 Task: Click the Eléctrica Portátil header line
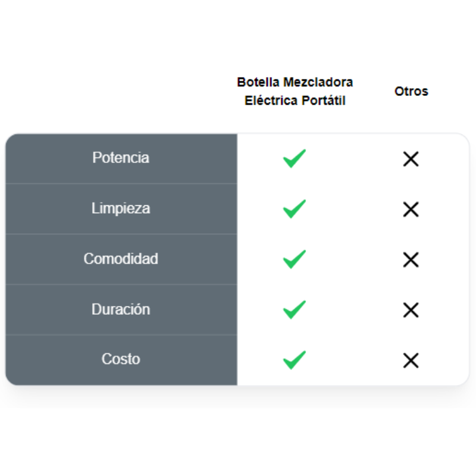pyautogui.click(x=295, y=101)
